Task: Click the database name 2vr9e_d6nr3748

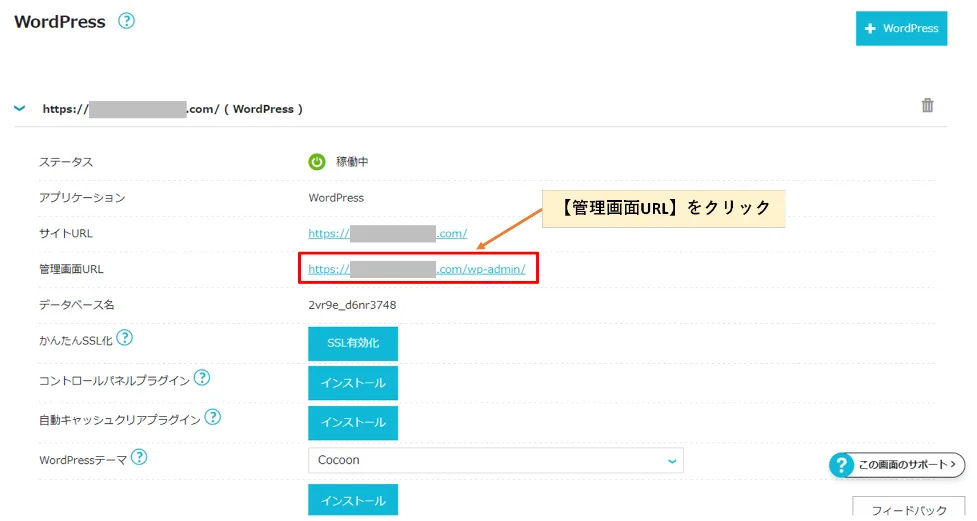Action: [352, 305]
